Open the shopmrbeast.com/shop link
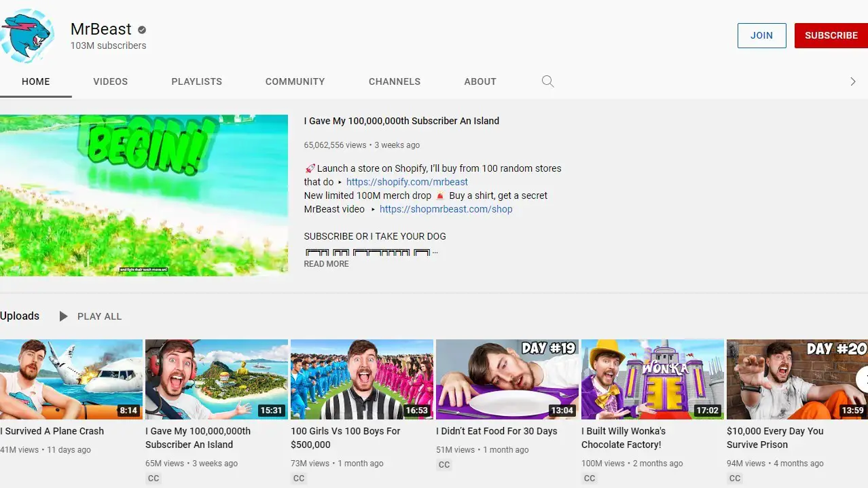 coord(446,209)
